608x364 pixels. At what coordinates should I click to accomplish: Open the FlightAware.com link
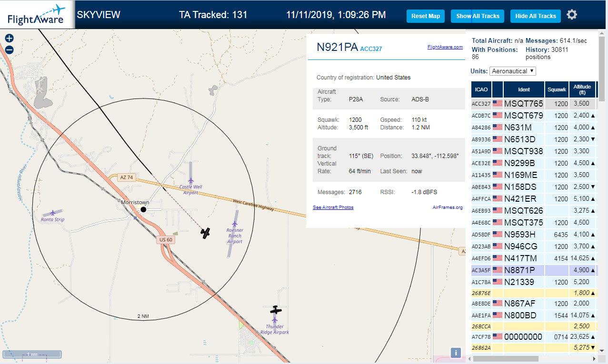(x=445, y=47)
